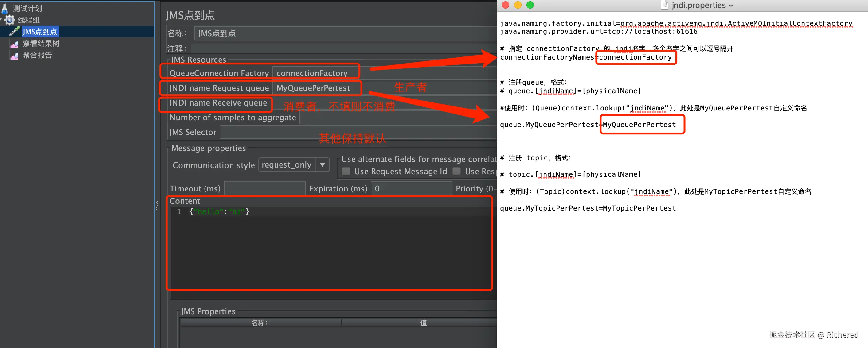Click the test plan flask icon
The height and width of the screenshot is (348, 868).
(5, 8)
